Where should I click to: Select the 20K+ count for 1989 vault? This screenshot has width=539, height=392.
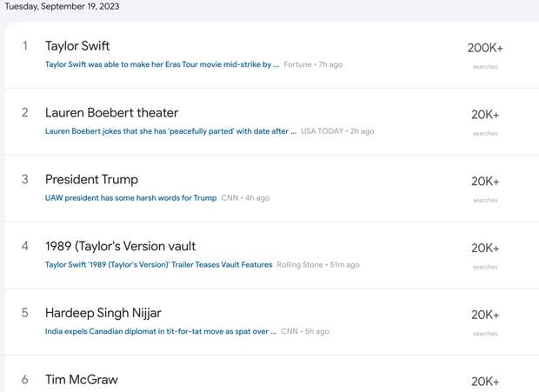[485, 248]
